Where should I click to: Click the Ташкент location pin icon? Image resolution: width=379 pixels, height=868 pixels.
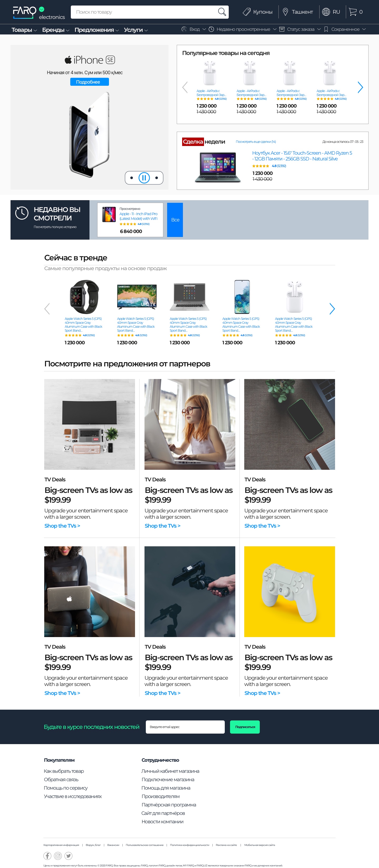(x=285, y=12)
